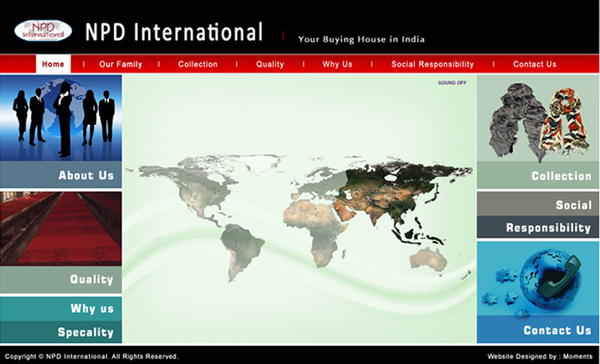Go to Collection in the red navigation bar
This screenshot has height=364, width=600.
198,64
